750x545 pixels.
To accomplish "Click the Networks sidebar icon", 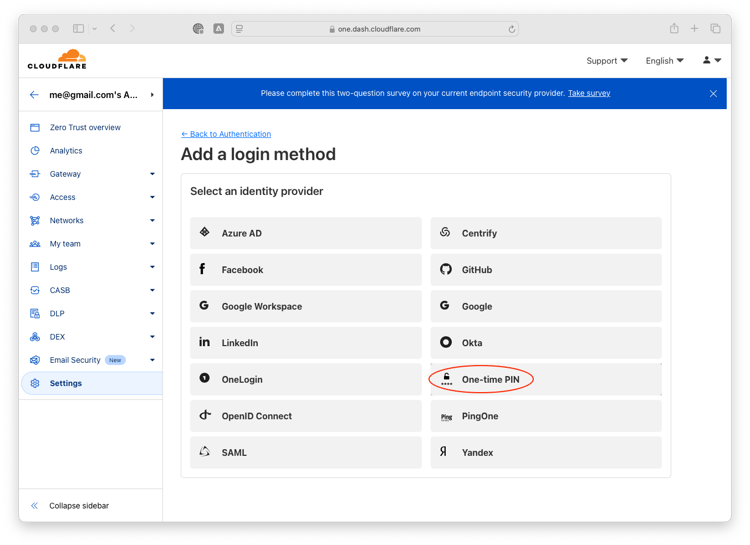I will [x=35, y=221].
